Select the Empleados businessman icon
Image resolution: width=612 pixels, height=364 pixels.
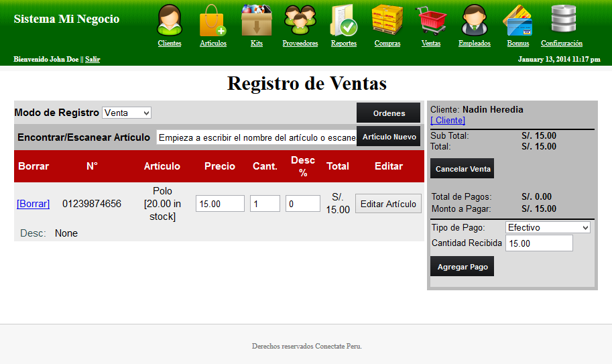coord(474,20)
